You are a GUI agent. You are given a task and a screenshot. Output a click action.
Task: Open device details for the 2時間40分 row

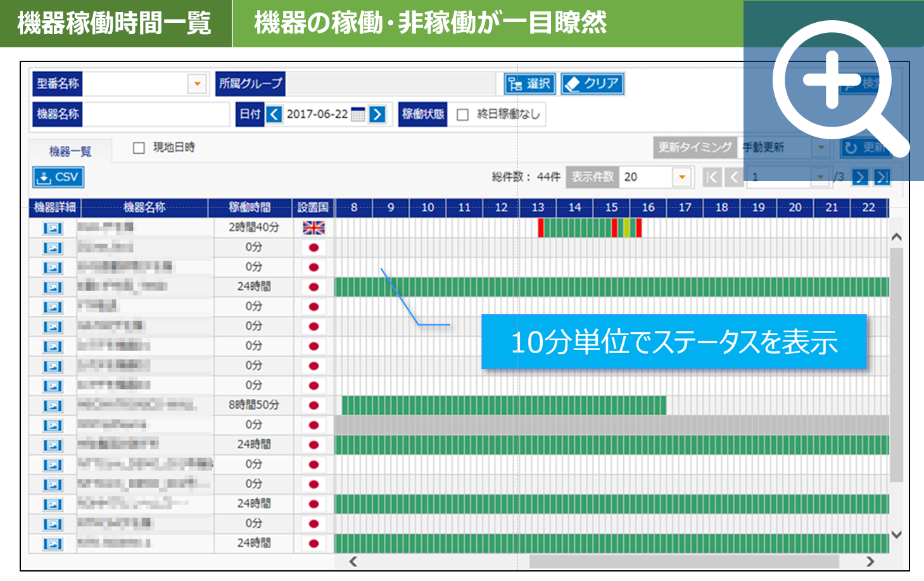tap(53, 228)
